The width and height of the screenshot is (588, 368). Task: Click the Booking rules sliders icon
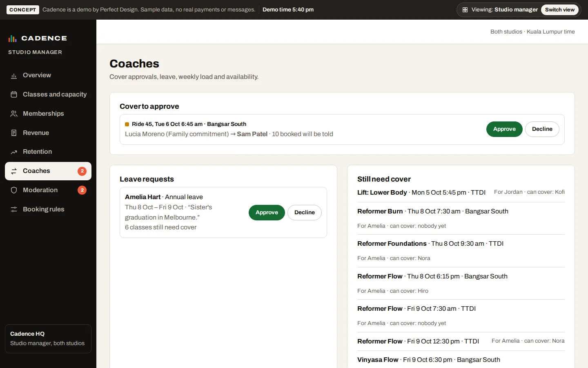tap(14, 209)
